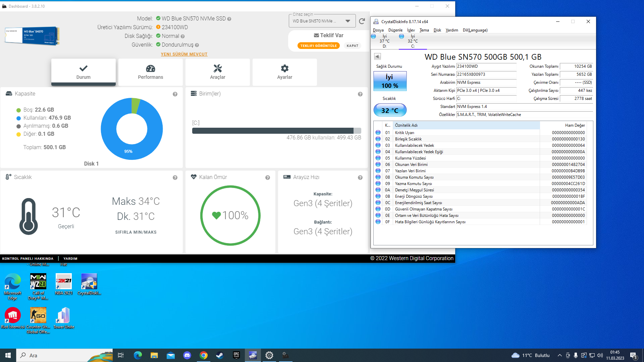644x362 pixels.
Task: Open the Performans gauge tab
Action: [151, 72]
